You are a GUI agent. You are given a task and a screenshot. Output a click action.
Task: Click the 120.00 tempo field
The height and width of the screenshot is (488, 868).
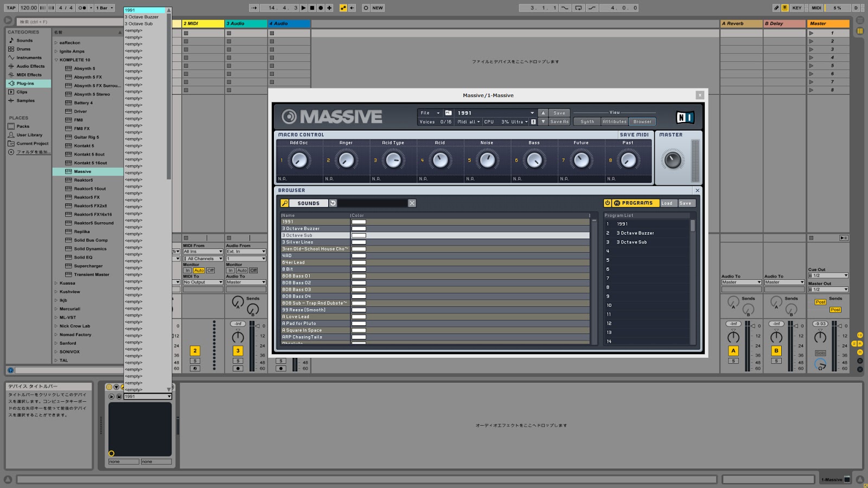[28, 8]
